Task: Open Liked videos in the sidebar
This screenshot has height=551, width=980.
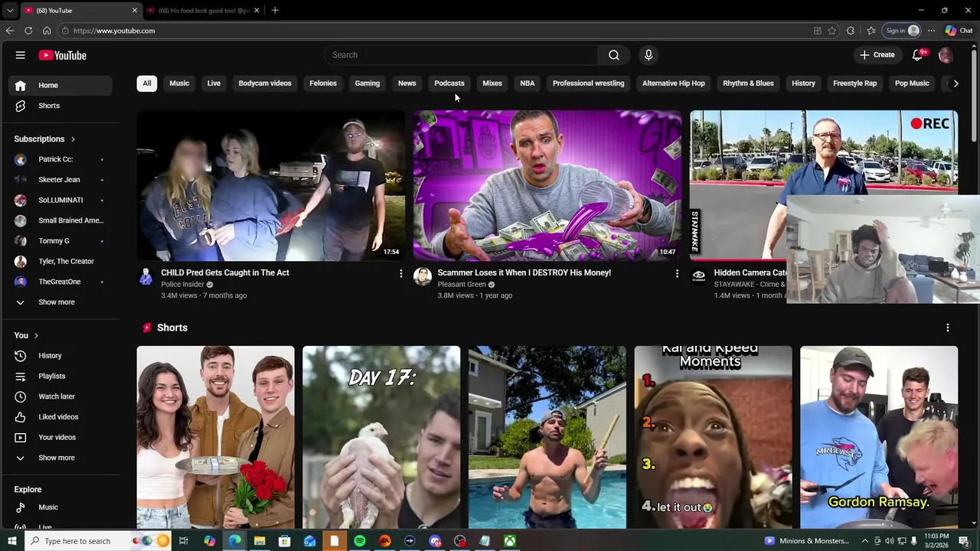Action: [60, 417]
